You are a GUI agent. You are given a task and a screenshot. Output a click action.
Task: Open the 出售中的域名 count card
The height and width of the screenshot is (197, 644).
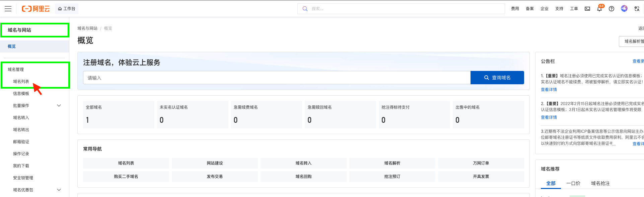pos(489,115)
